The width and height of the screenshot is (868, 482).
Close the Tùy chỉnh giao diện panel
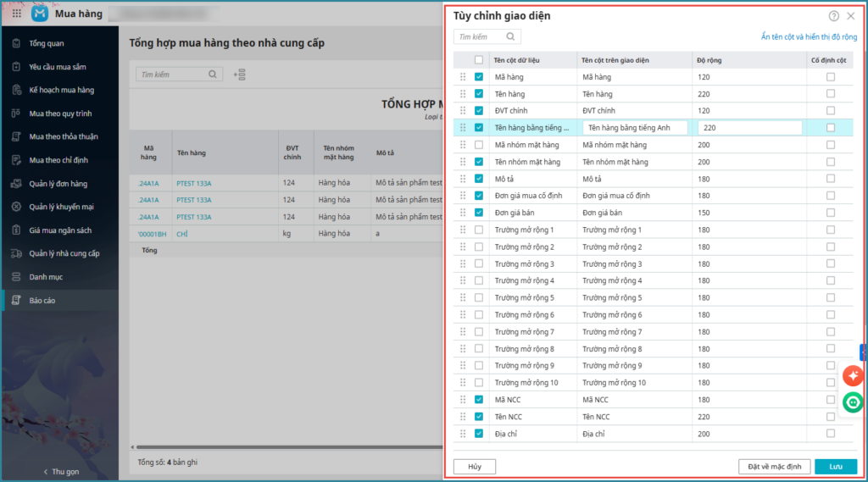tap(851, 16)
